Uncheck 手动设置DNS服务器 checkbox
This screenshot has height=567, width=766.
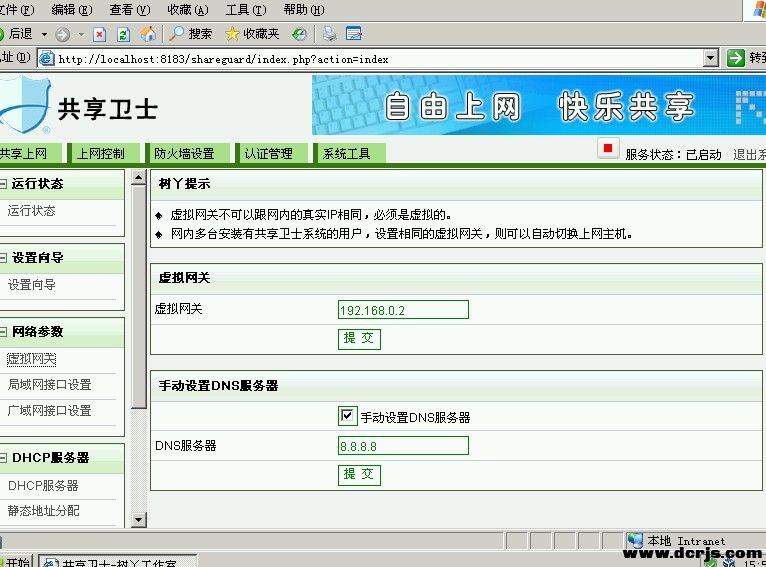tap(348, 416)
